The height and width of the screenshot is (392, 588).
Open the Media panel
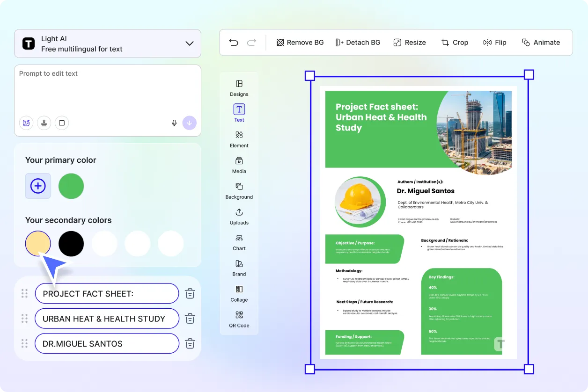tap(239, 165)
